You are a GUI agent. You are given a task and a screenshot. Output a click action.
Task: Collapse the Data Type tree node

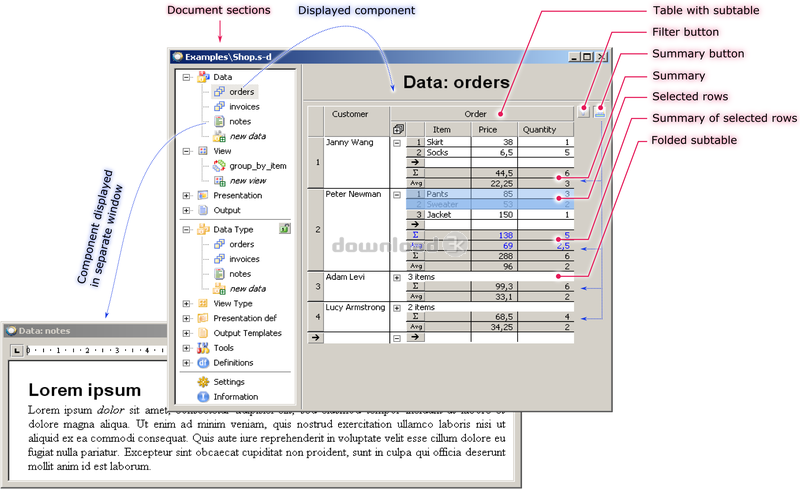pyautogui.click(x=186, y=230)
